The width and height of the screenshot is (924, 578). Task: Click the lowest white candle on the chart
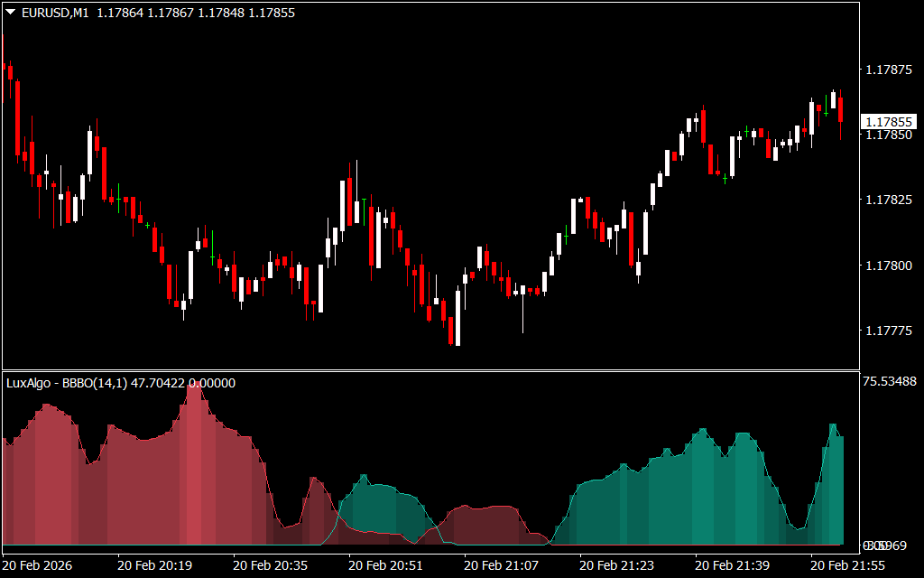tap(457, 316)
